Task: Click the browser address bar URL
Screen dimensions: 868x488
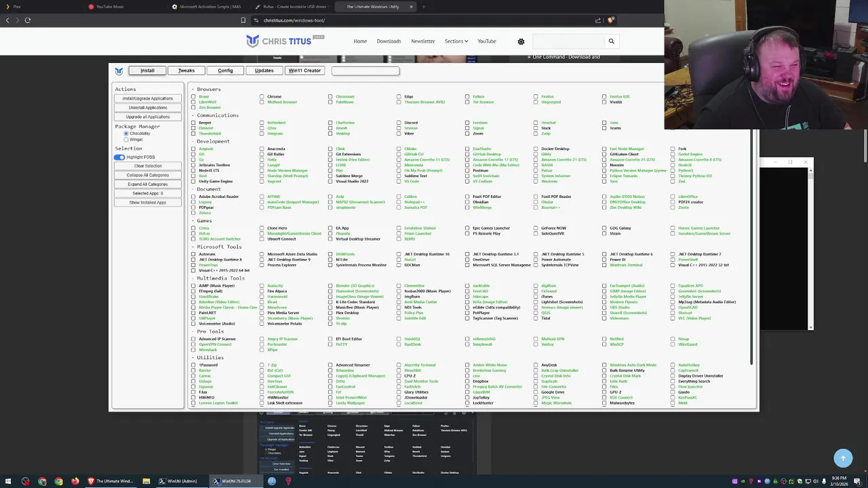Action: 294,20
